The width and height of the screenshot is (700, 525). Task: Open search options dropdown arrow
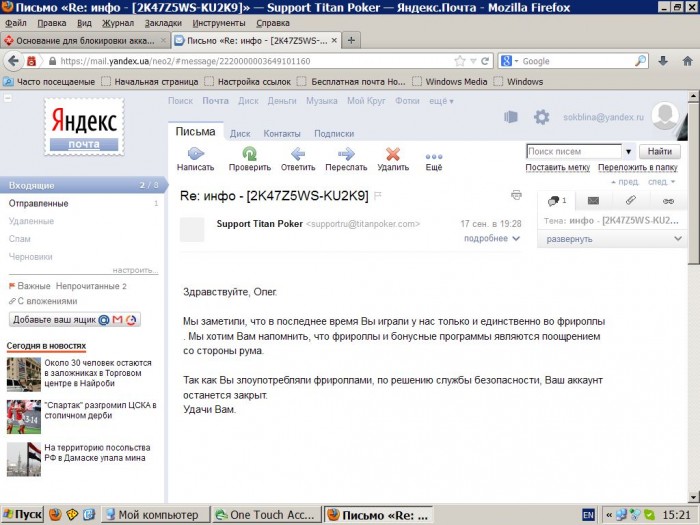628,152
